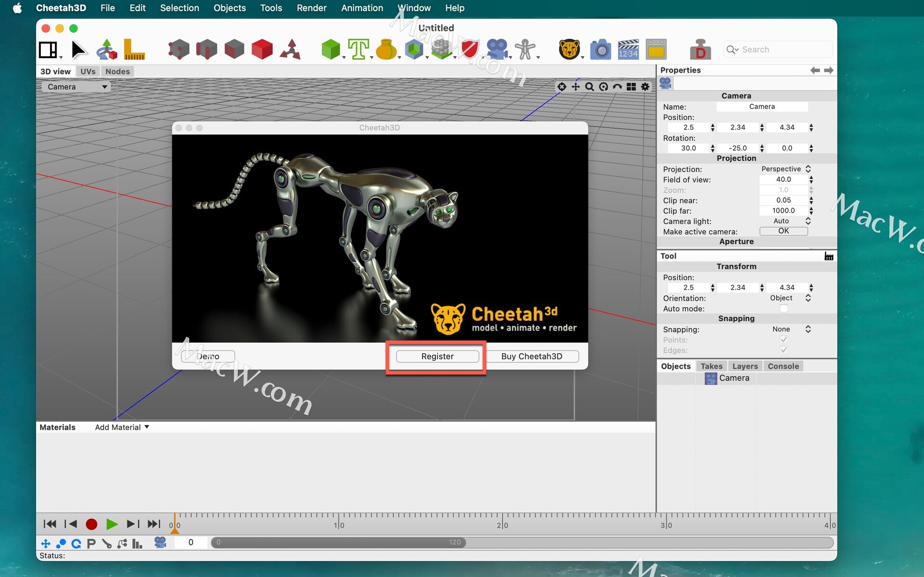Click the viewport zoom magnifier icon
924x577 pixels.
tap(590, 87)
